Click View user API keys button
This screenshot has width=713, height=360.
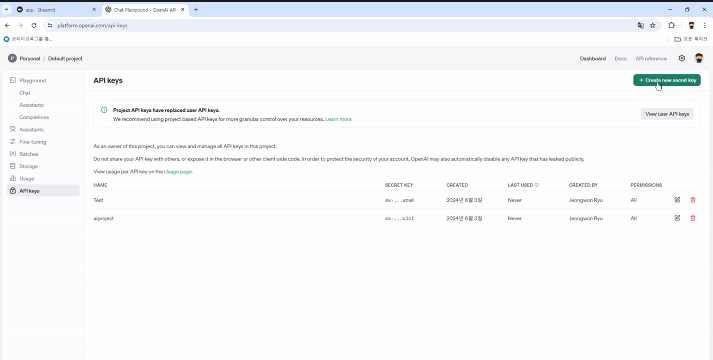tap(667, 114)
